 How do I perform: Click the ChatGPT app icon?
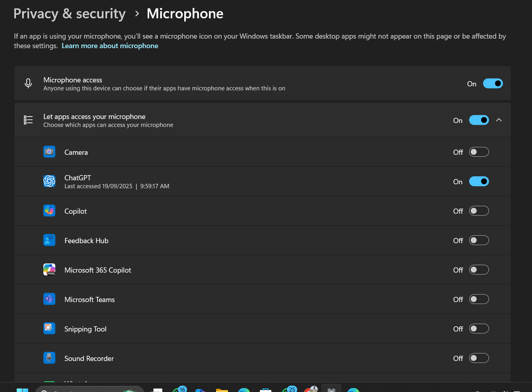49,181
